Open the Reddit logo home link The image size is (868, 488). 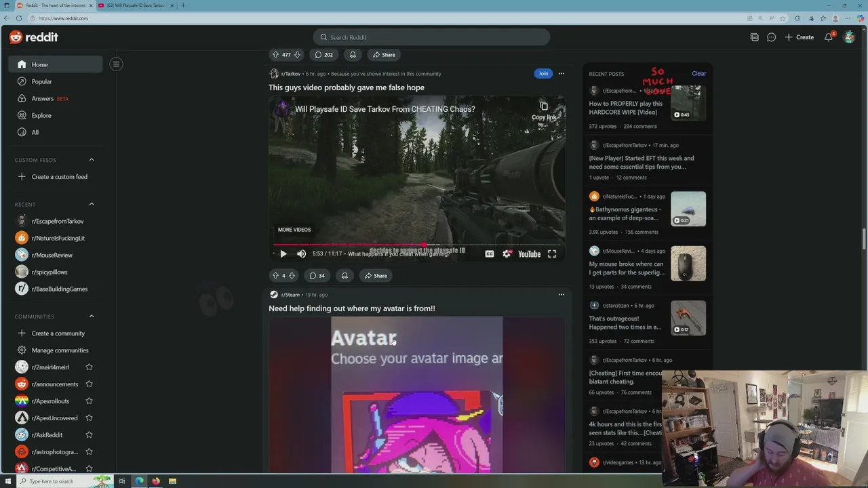(34, 37)
